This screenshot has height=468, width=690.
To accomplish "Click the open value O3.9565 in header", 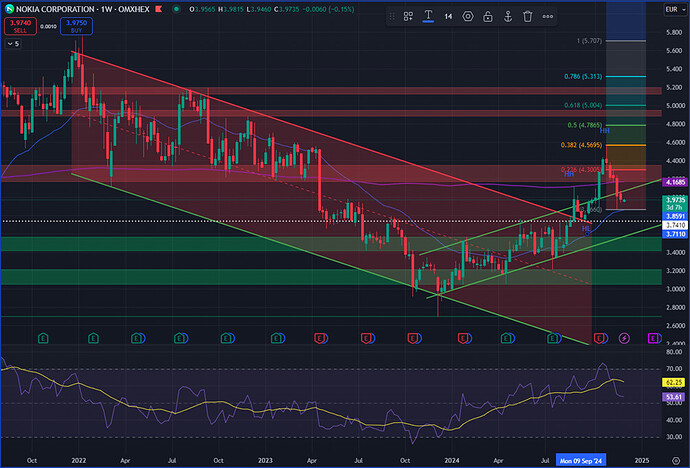I will [202, 9].
